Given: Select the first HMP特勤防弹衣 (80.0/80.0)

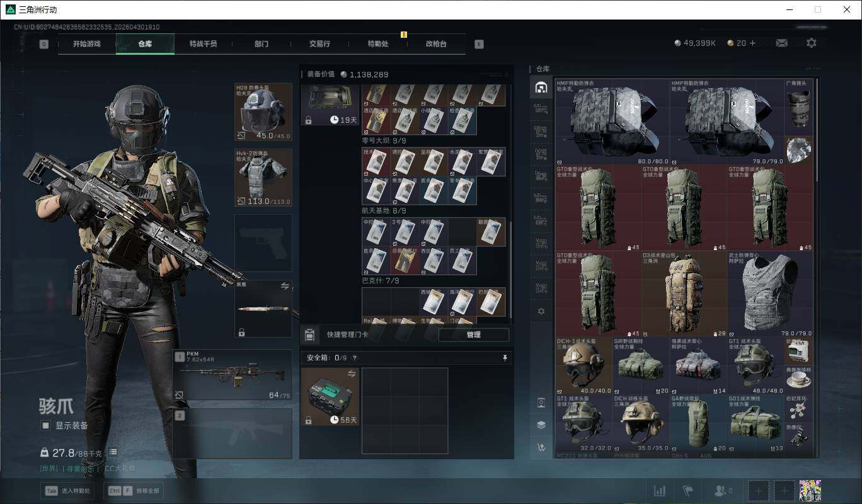Looking at the screenshot, I should pyautogui.click(x=612, y=122).
